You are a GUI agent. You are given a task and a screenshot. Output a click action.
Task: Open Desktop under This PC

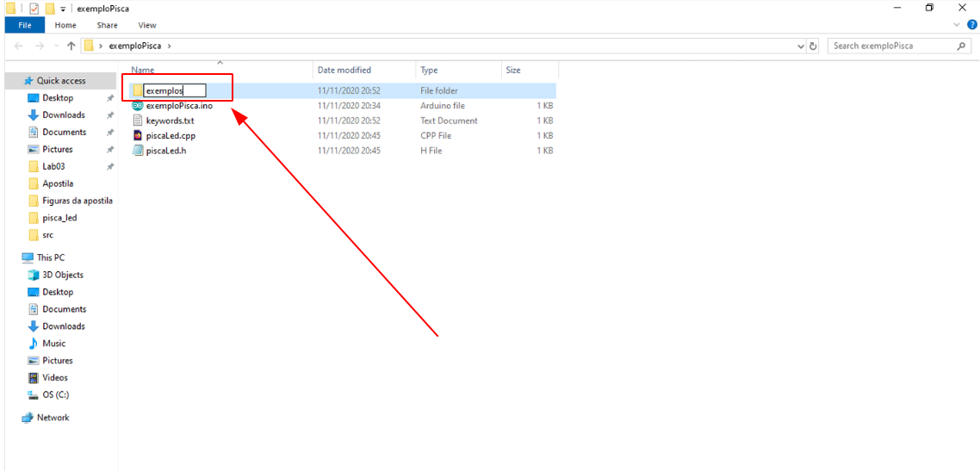coord(58,292)
